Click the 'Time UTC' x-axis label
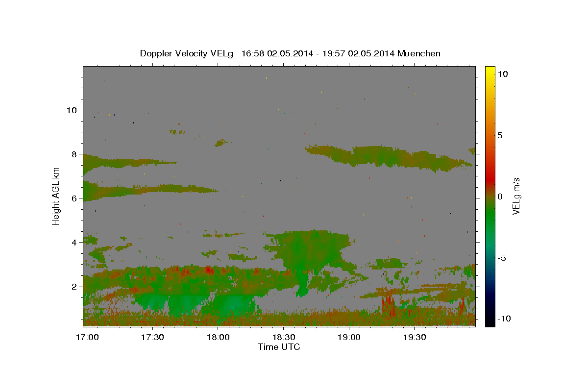 279,347
